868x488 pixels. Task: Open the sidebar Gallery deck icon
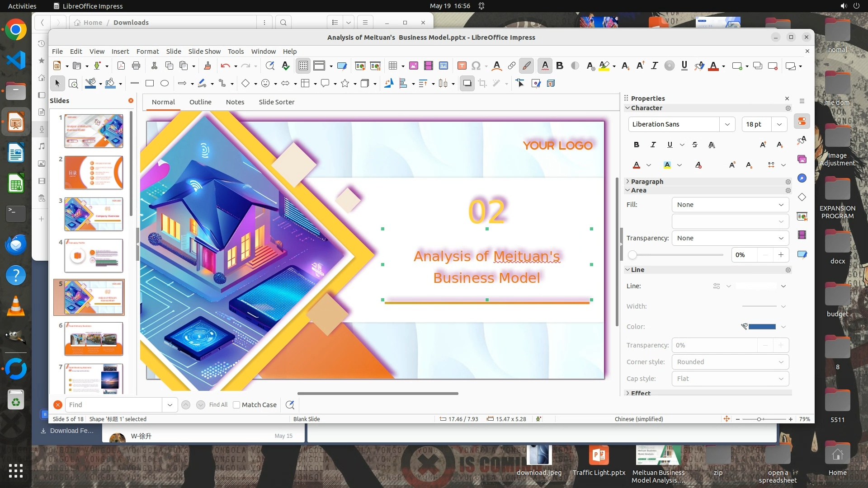click(802, 159)
